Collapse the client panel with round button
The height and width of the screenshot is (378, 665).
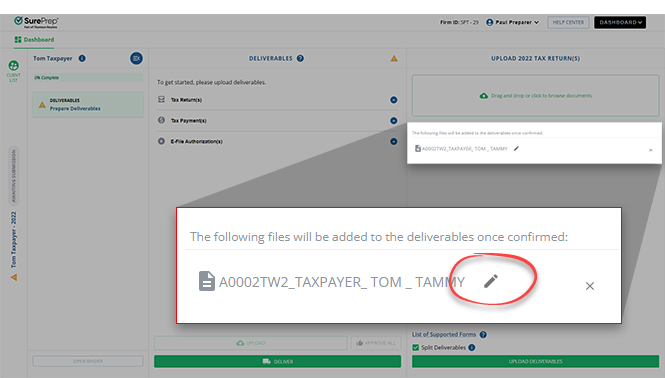[136, 59]
